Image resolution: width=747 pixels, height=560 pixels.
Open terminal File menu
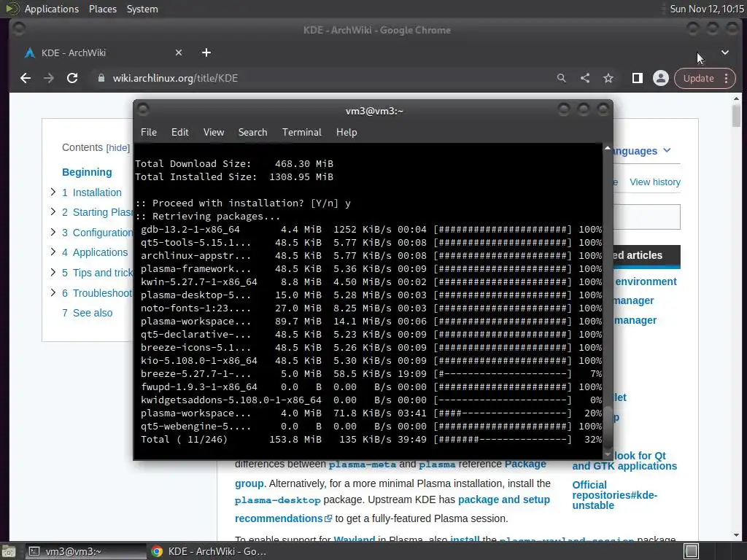[149, 133]
